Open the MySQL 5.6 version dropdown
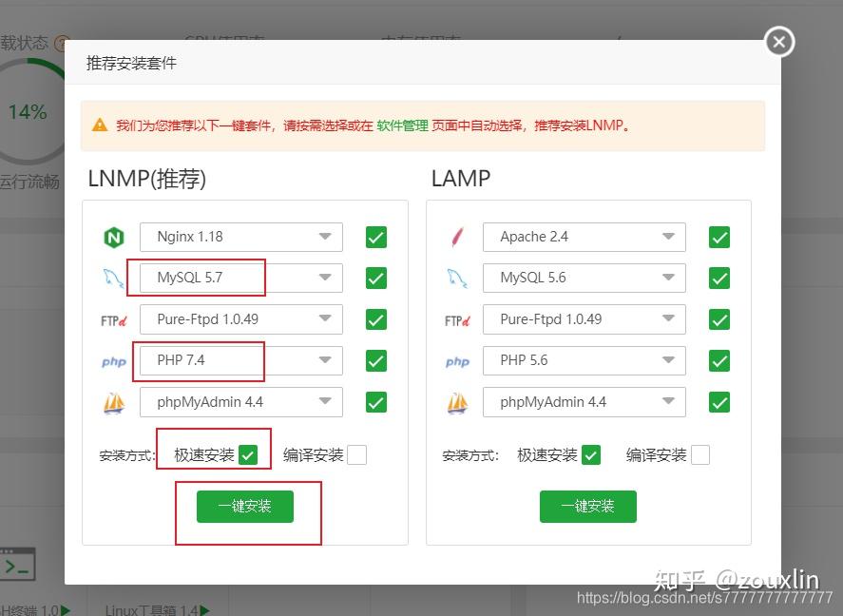This screenshot has height=616, width=843. [584, 278]
